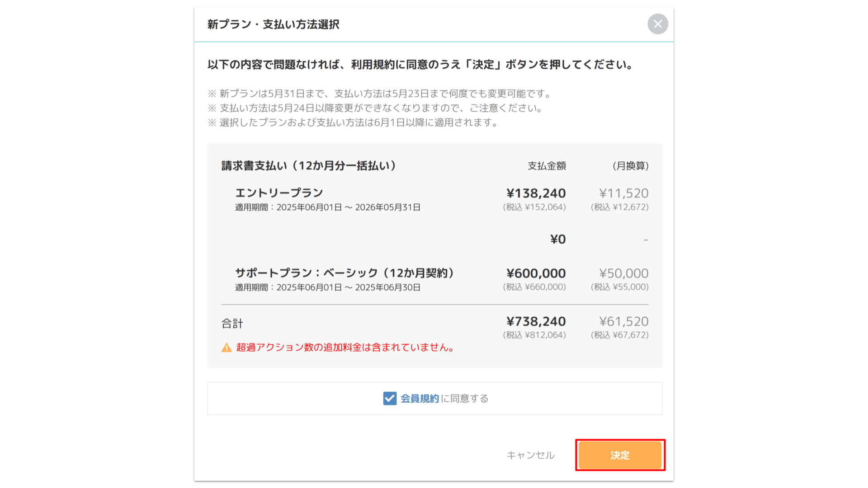Click the 合計 total label
Screen dimensions: 868x488
[x=232, y=324]
